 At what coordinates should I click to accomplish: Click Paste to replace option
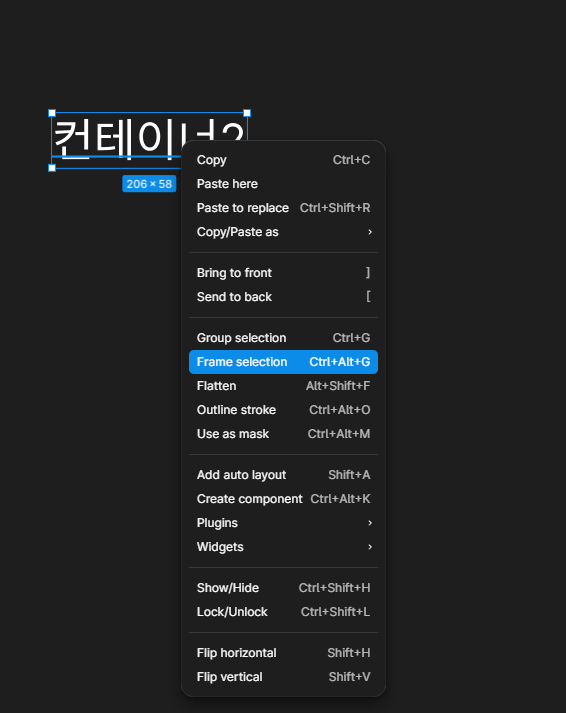283,208
